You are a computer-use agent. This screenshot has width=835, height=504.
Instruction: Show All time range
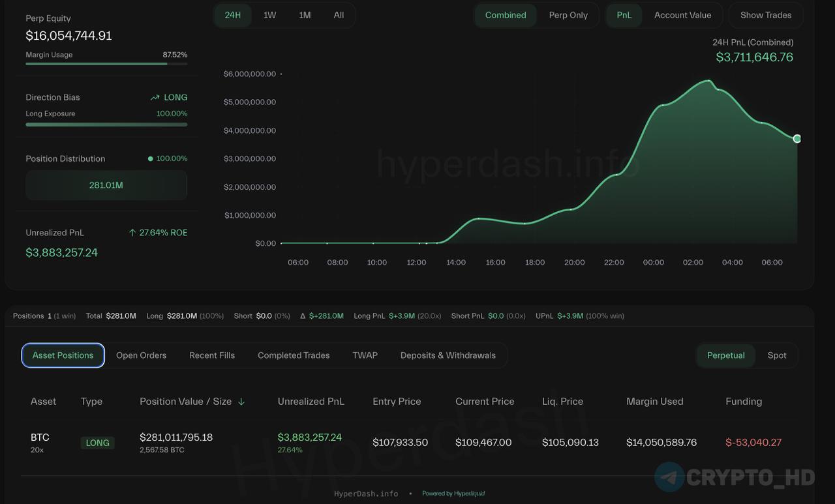[339, 15]
